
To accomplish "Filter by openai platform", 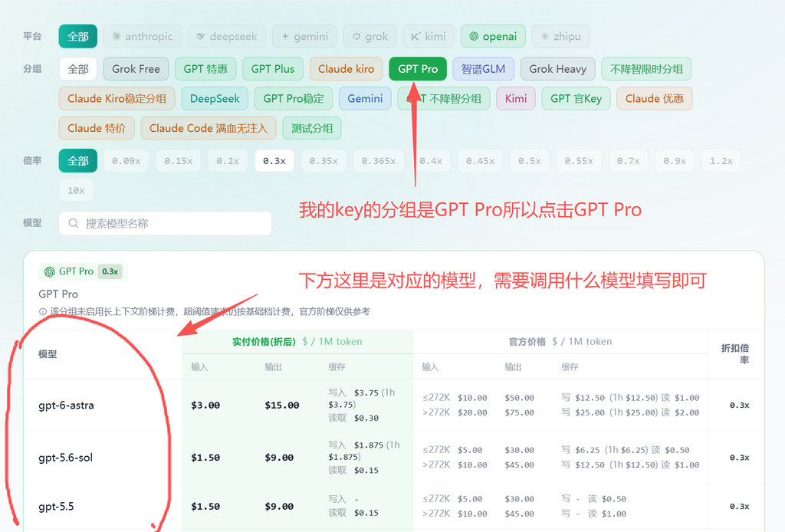I will pos(493,37).
